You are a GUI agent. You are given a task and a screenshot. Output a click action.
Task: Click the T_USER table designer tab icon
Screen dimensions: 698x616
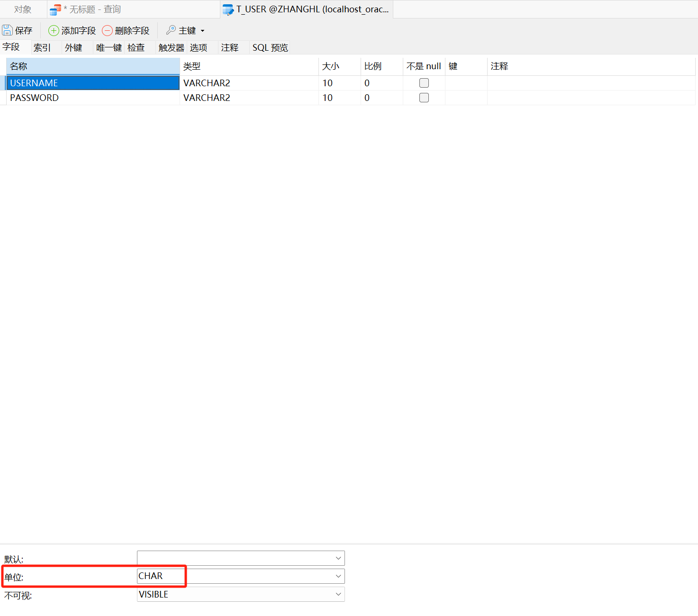(228, 9)
